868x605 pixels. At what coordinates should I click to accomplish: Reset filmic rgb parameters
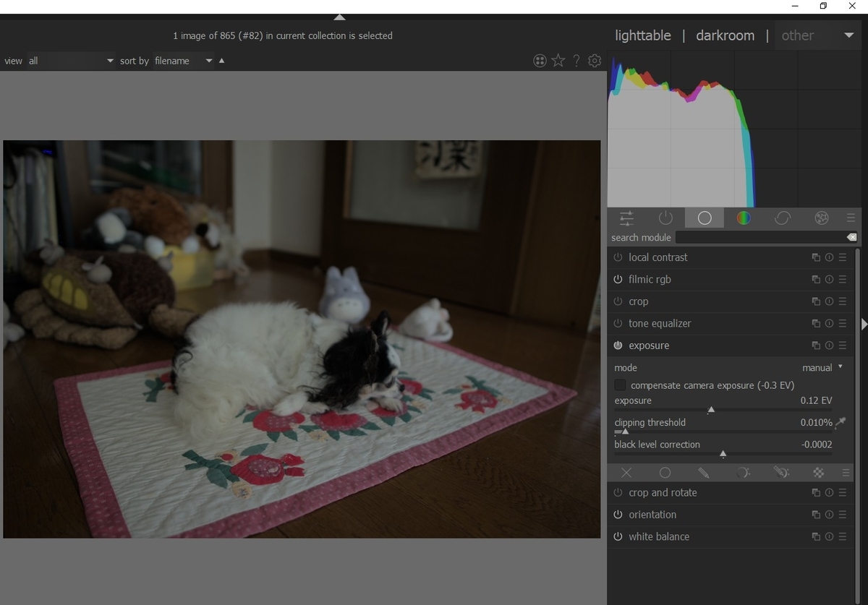pyautogui.click(x=829, y=279)
